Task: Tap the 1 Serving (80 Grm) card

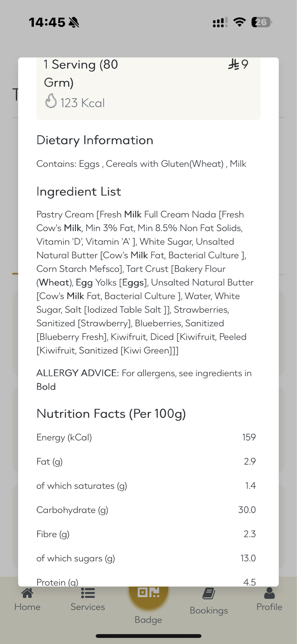Action: pyautogui.click(x=148, y=88)
